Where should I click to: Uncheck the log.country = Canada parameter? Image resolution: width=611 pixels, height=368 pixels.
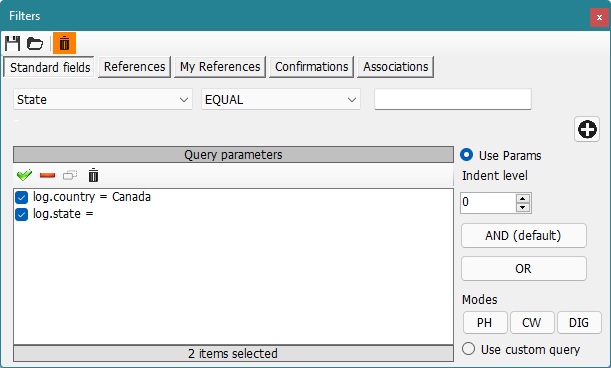[21, 197]
